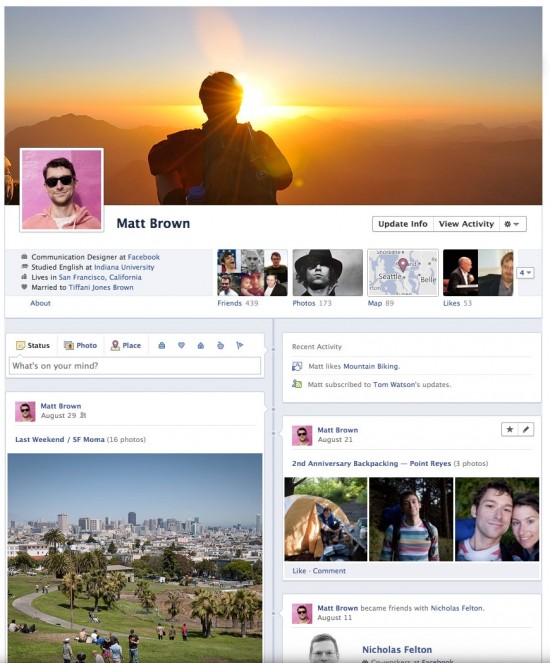Viewport: 550px width, 663px height.
Task: Open the tent photo in Backpacking album
Action: 326,519
